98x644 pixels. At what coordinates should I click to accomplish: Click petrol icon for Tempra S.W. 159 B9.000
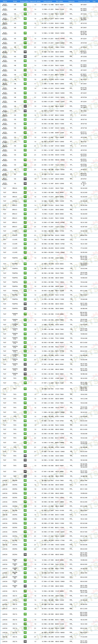click(x=25, y=334)
